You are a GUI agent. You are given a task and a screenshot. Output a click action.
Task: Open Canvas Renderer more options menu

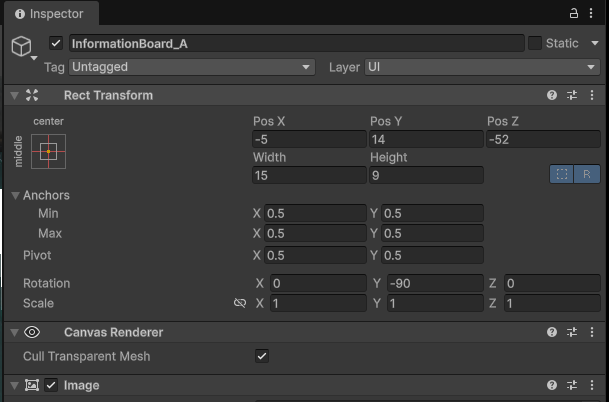(592, 332)
